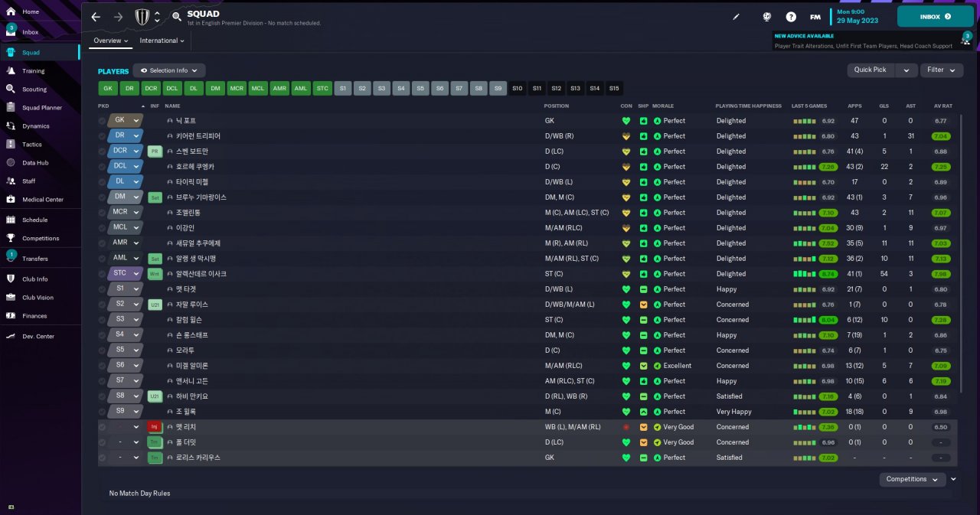Toggle selection circle on STC row
The width and height of the screenshot is (980, 515).
[x=103, y=274]
